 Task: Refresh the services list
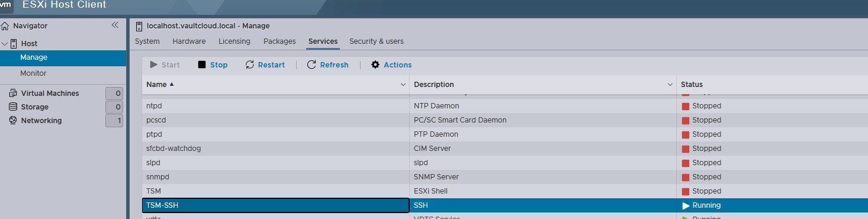point(328,65)
